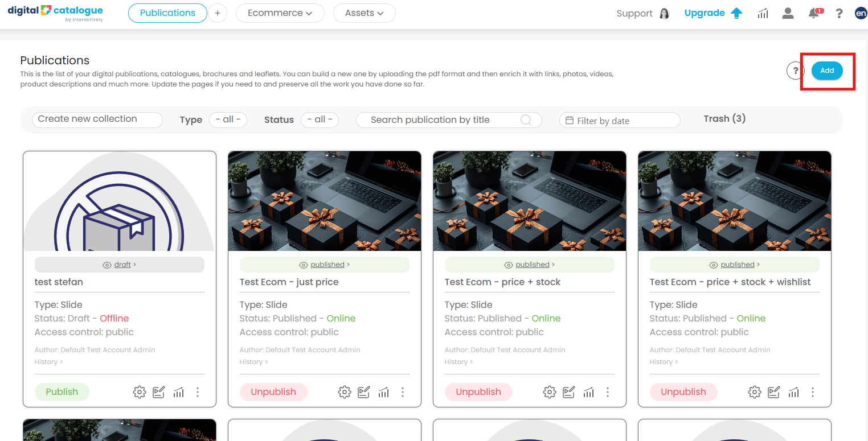The height and width of the screenshot is (441, 868).
Task: Click the help question mark beside Add
Action: point(795,71)
